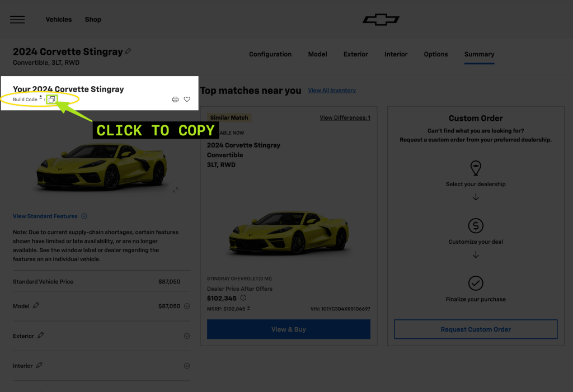Viewport: 573px width, 392px height.
Task: Open the Options tab
Action: (435, 54)
